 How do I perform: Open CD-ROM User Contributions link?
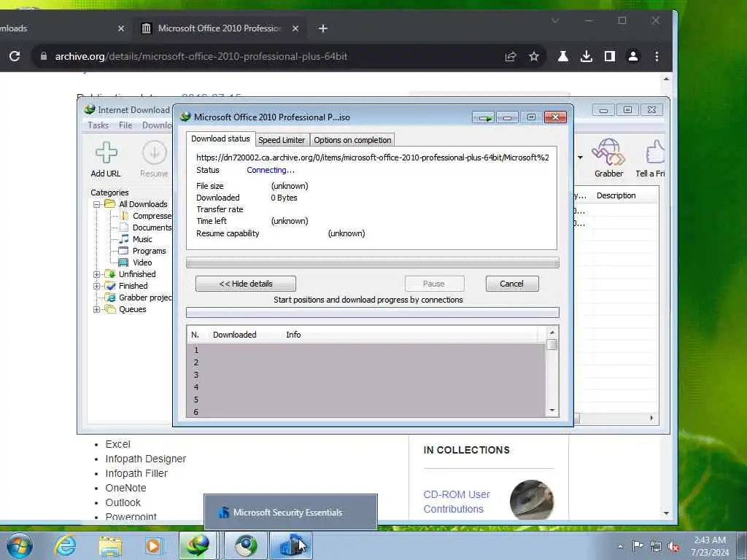[x=457, y=502]
